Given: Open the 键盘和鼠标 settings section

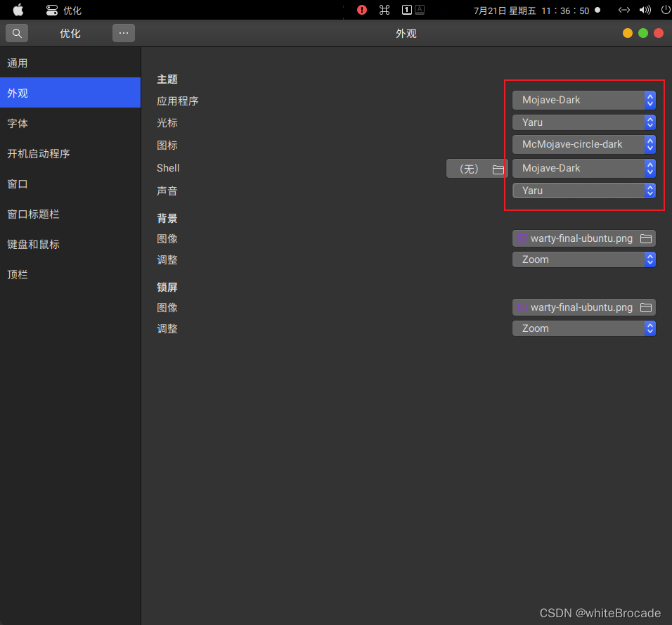Looking at the screenshot, I should point(70,245).
